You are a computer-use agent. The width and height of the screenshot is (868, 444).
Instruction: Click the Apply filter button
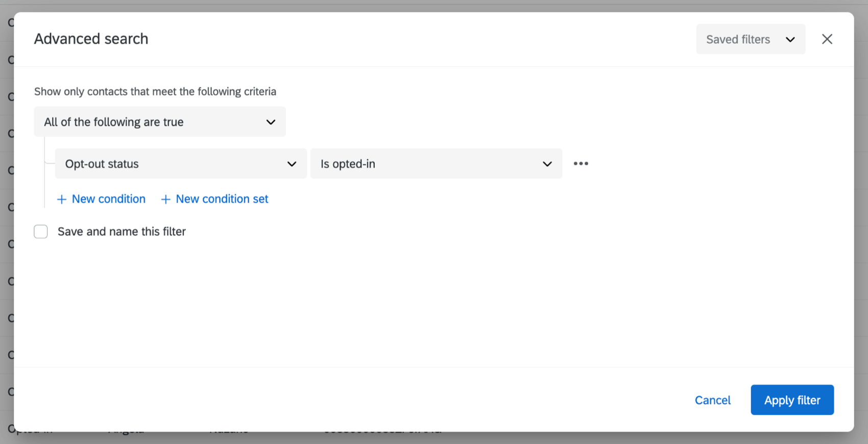pyautogui.click(x=792, y=400)
